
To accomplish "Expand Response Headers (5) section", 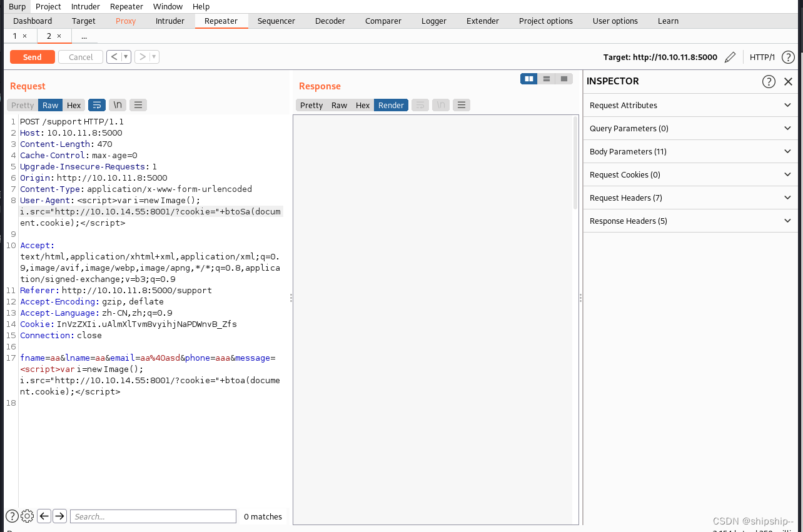I will point(691,221).
